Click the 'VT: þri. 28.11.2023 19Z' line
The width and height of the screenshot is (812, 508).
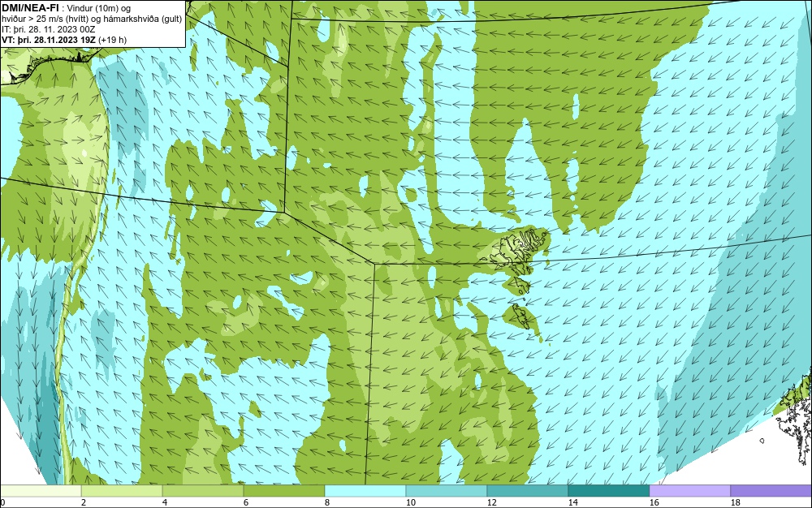point(48,40)
